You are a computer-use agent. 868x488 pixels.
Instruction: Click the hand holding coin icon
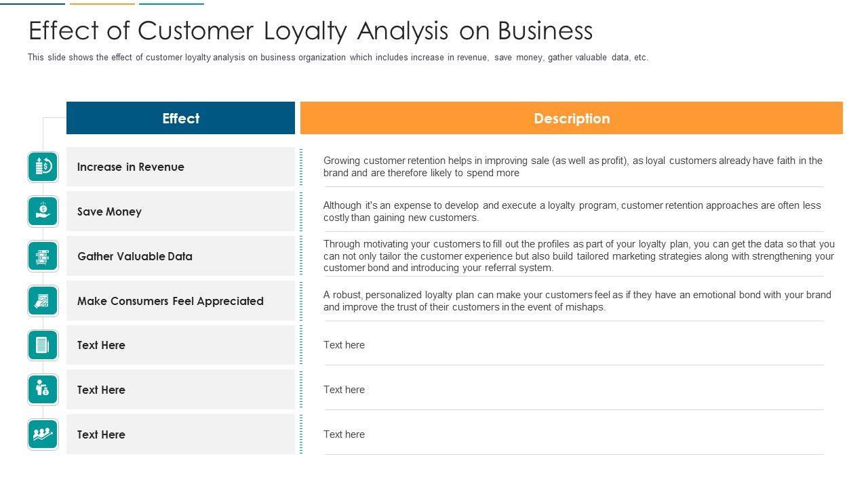[x=43, y=211]
